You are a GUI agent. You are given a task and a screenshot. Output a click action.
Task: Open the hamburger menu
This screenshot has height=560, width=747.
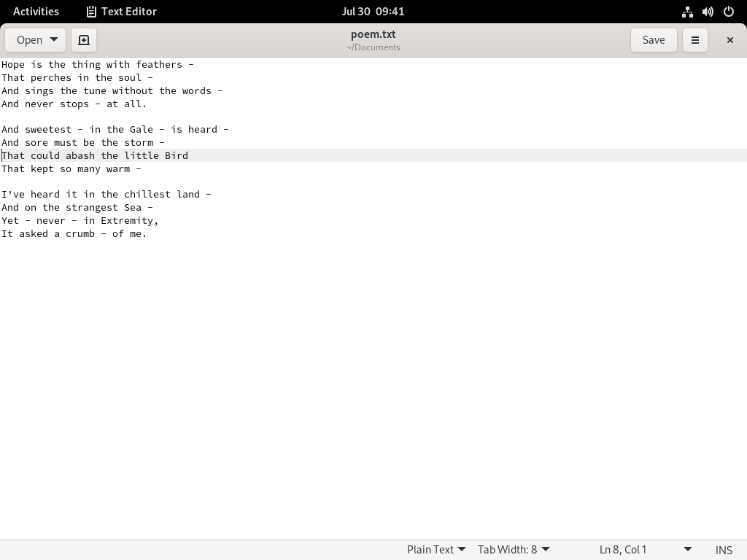(695, 40)
